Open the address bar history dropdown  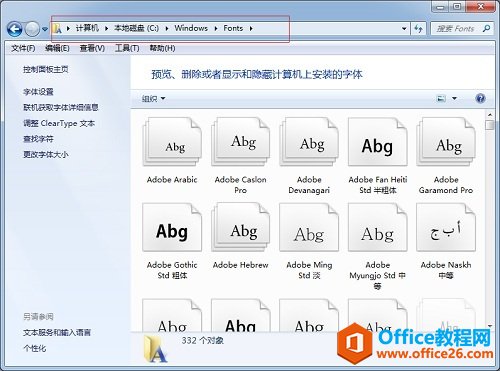tap(404, 29)
